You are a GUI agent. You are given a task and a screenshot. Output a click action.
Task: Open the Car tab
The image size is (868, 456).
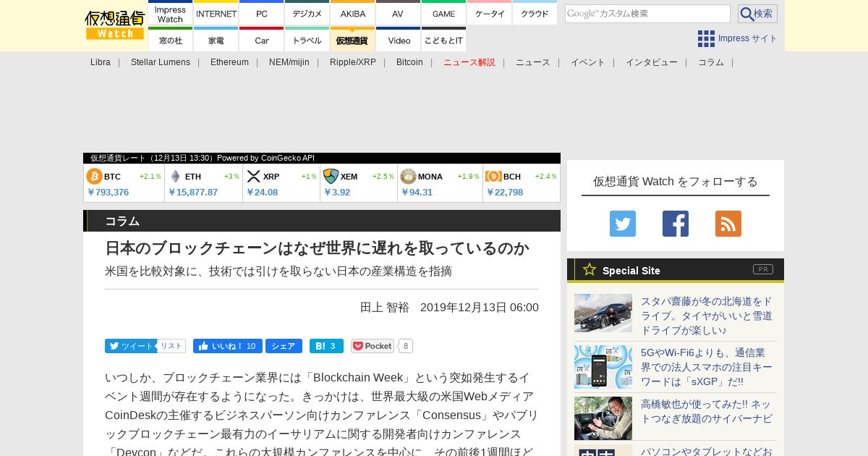click(x=261, y=40)
